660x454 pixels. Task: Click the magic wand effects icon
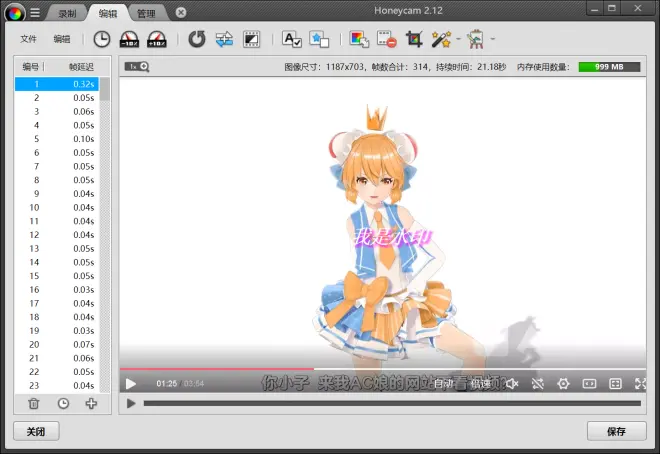pos(441,39)
